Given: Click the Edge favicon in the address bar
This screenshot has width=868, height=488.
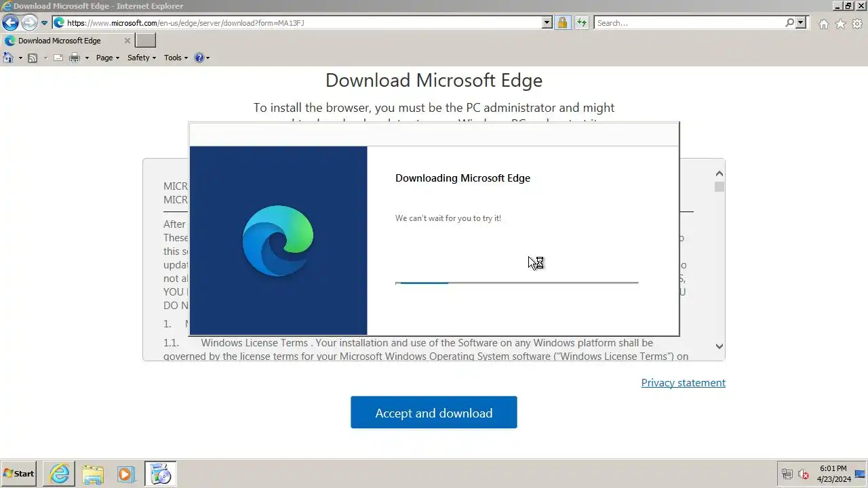Looking at the screenshot, I should pyautogui.click(x=59, y=23).
